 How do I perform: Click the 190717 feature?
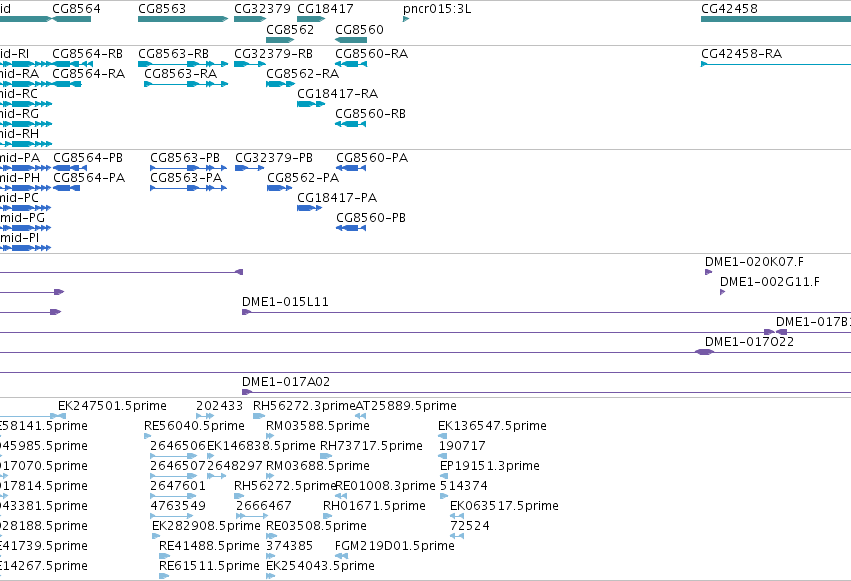pyautogui.click(x=442, y=456)
